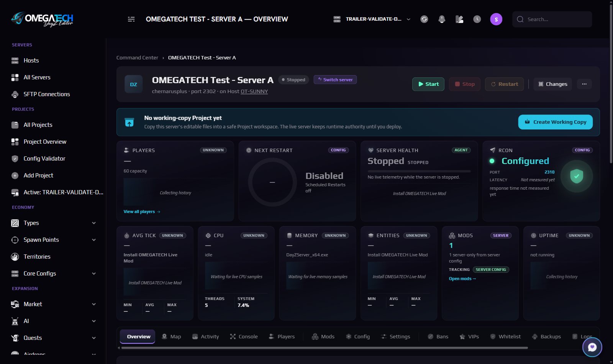The image size is (613, 364).
Task: Click the SERVER CONFIG tracking badge
Action: tap(491, 270)
